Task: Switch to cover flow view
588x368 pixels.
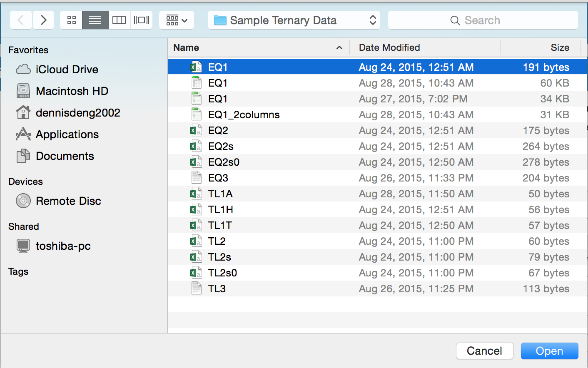Action: click(x=142, y=20)
